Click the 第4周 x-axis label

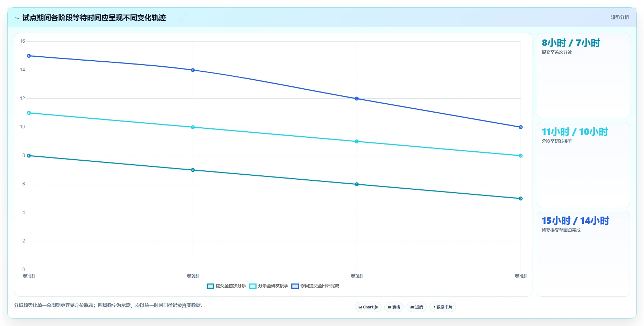pyautogui.click(x=521, y=276)
